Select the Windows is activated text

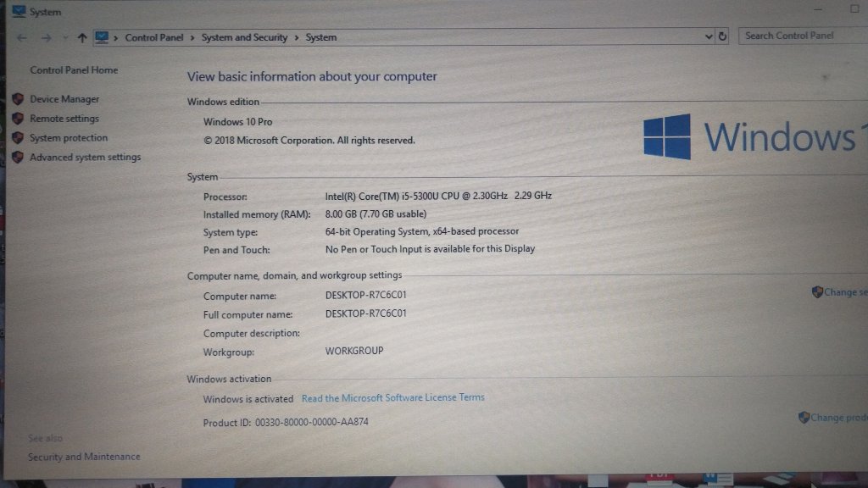pyautogui.click(x=248, y=400)
